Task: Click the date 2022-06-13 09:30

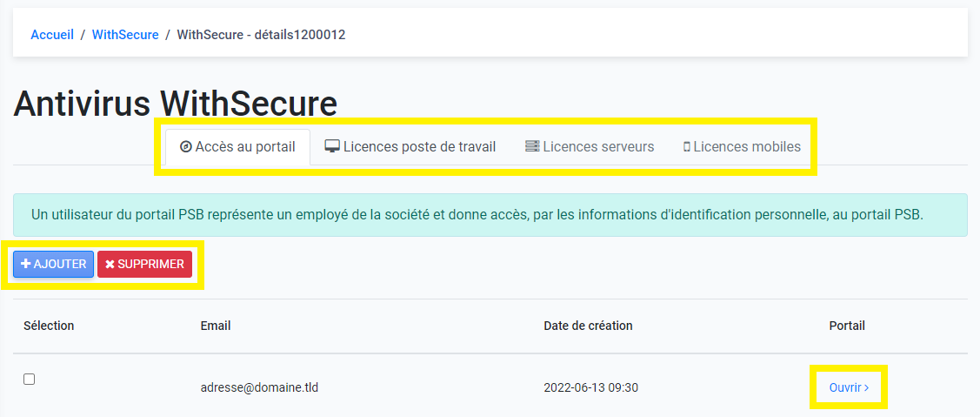Action: (590, 387)
